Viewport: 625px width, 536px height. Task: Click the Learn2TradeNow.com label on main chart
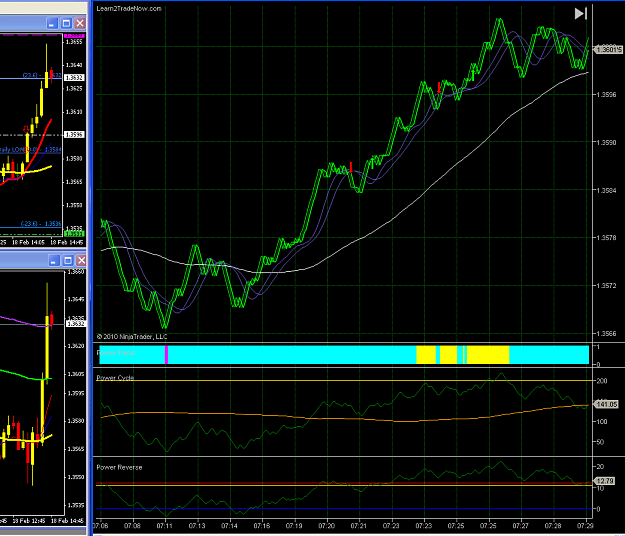click(129, 8)
